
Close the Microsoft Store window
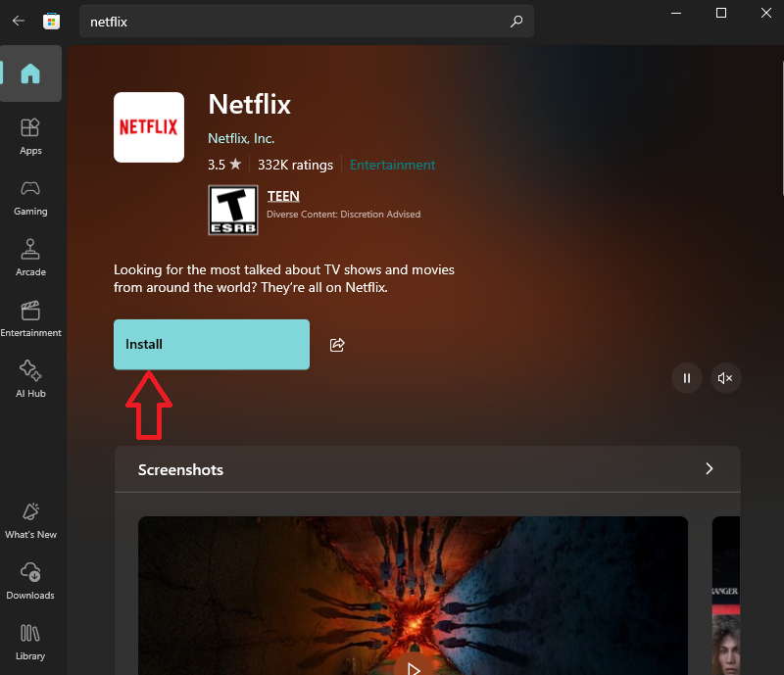coord(766,13)
